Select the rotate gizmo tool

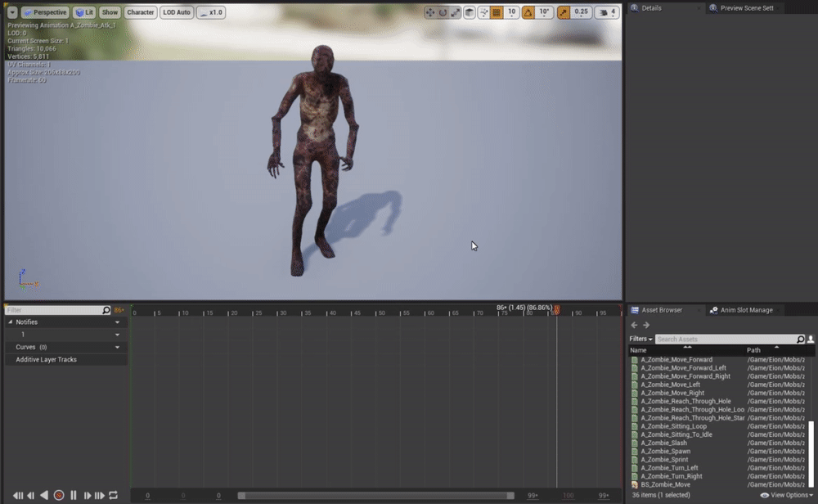(x=443, y=12)
